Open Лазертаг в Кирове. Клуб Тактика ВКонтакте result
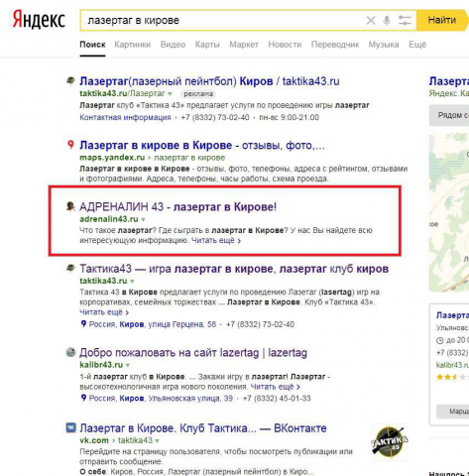Viewport: 469px width, 476px height. click(203, 428)
